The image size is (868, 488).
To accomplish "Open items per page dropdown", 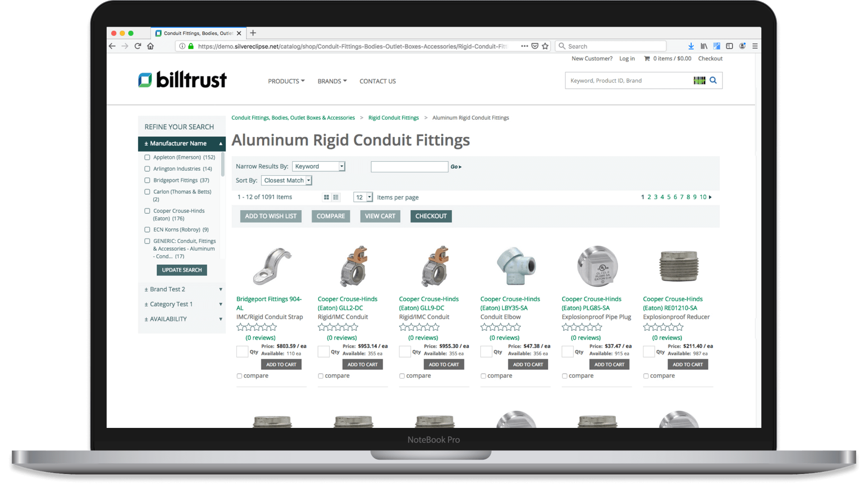I will (x=363, y=197).
